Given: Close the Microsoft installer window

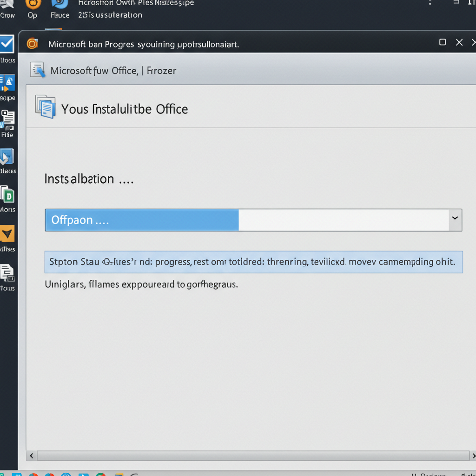Looking at the screenshot, I should (x=459, y=42).
